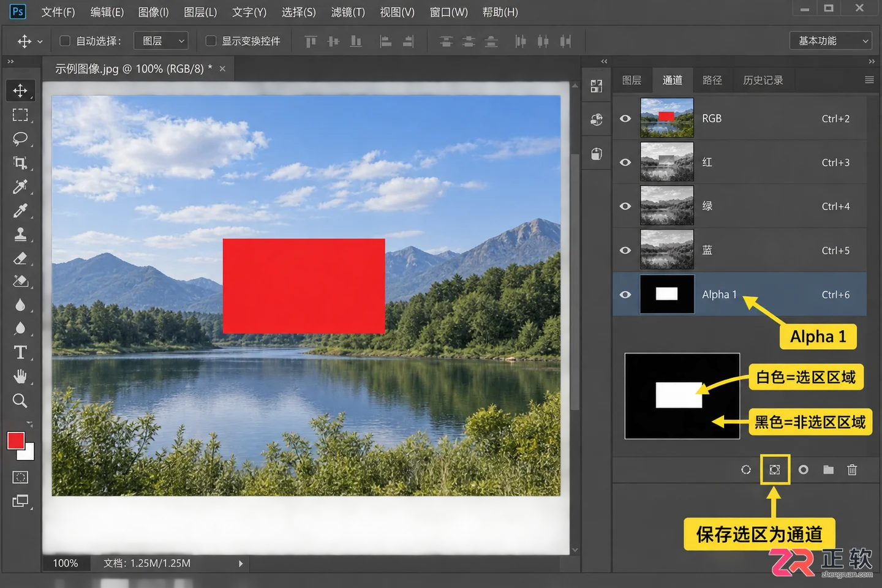
Task: Open the 图层 auto-select dropdown
Action: (160, 41)
